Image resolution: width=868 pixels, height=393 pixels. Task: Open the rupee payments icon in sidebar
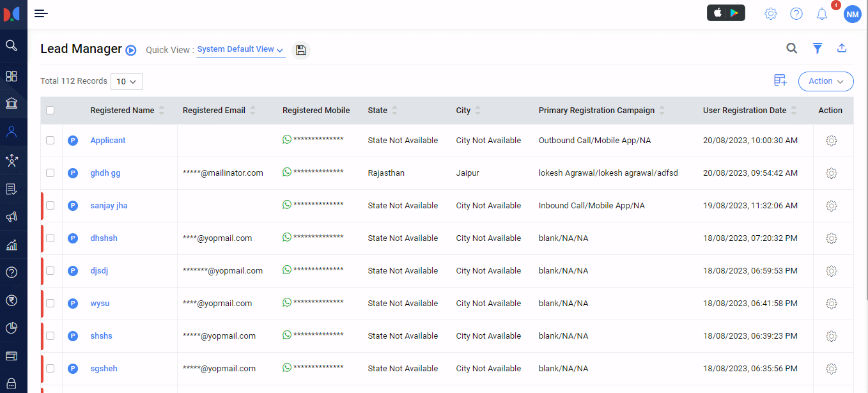tap(12, 300)
